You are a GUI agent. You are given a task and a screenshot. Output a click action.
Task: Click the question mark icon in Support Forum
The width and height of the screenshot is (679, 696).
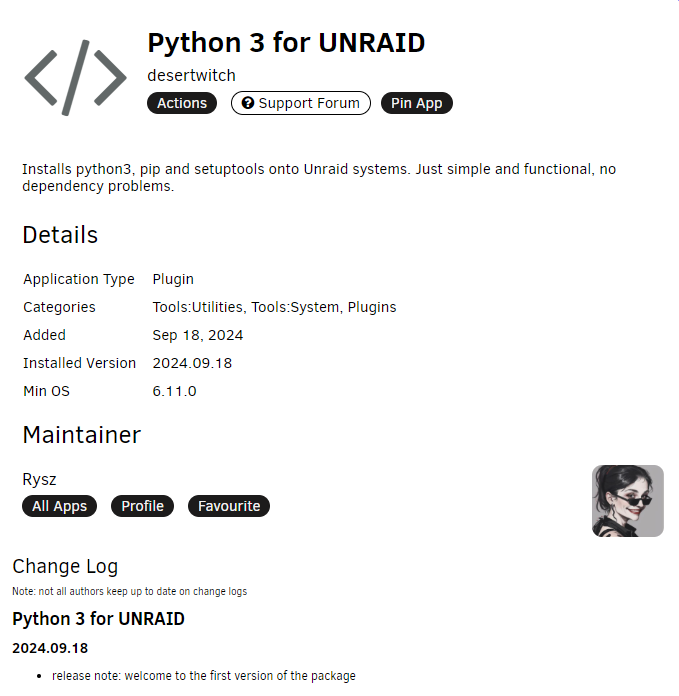click(248, 103)
